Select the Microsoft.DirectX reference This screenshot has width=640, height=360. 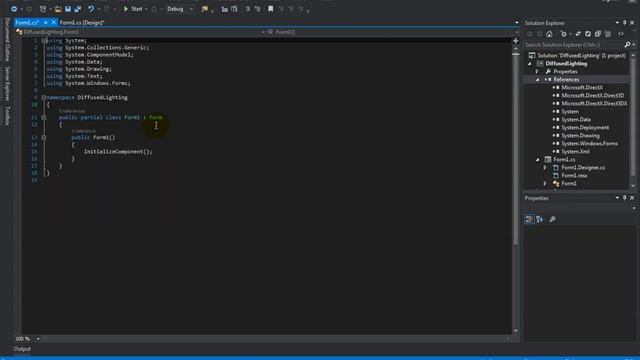pyautogui.click(x=582, y=87)
